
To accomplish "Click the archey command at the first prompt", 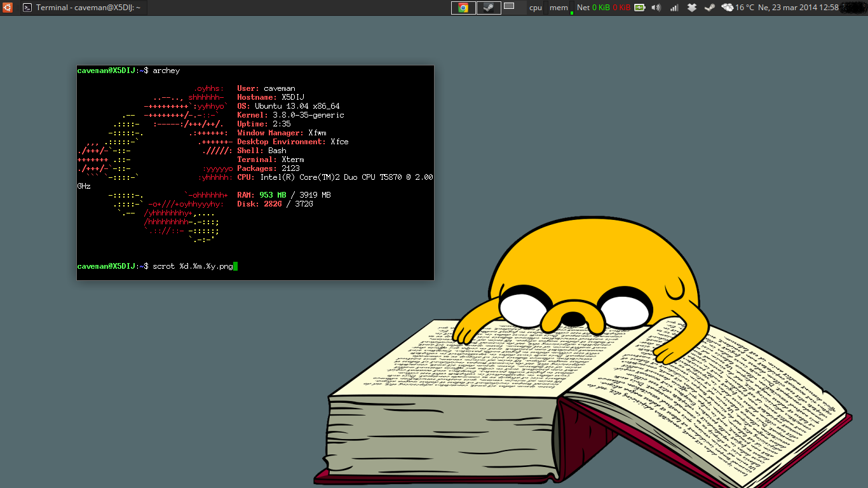I will click(166, 71).
